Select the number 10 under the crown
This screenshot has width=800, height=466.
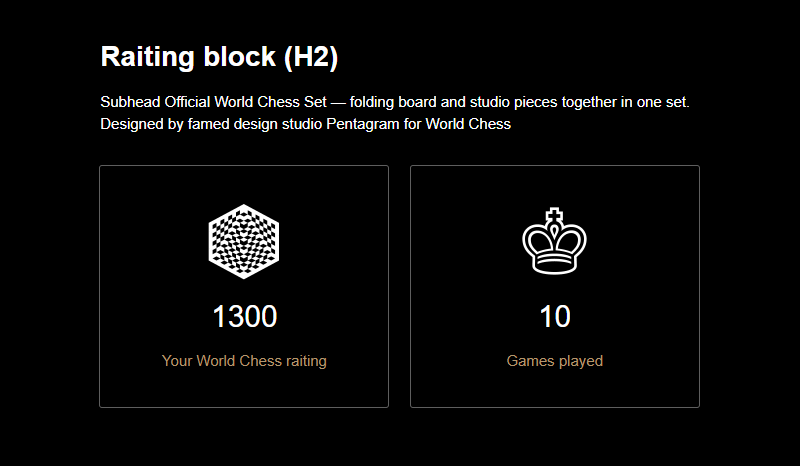tap(555, 316)
